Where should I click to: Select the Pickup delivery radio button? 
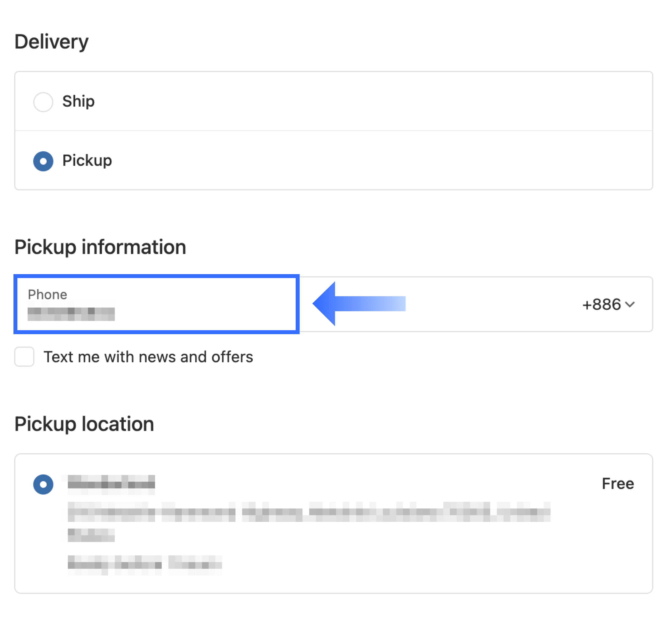click(x=43, y=161)
